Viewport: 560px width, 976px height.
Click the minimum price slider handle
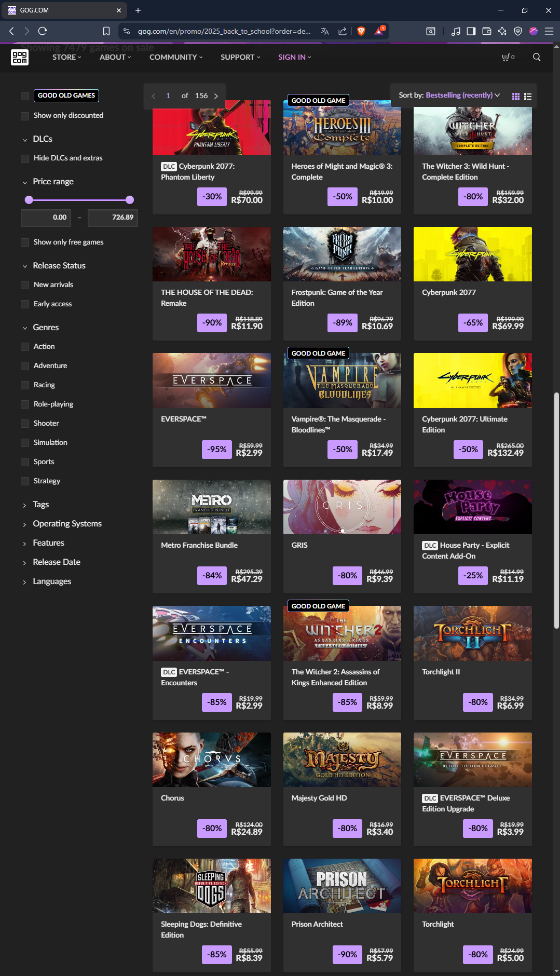point(29,200)
